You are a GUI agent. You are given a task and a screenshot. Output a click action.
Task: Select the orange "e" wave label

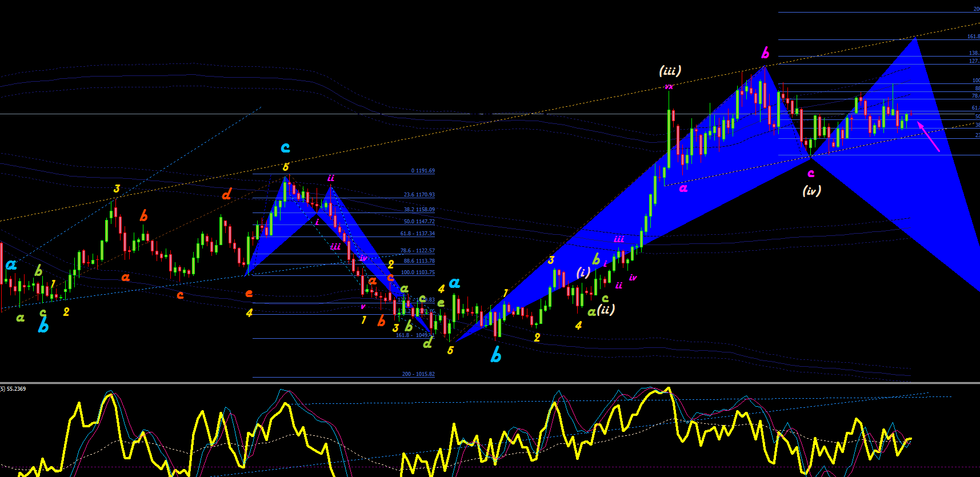pyautogui.click(x=249, y=293)
